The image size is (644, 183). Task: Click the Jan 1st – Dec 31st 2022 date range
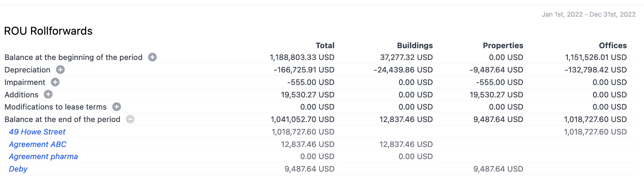[588, 14]
